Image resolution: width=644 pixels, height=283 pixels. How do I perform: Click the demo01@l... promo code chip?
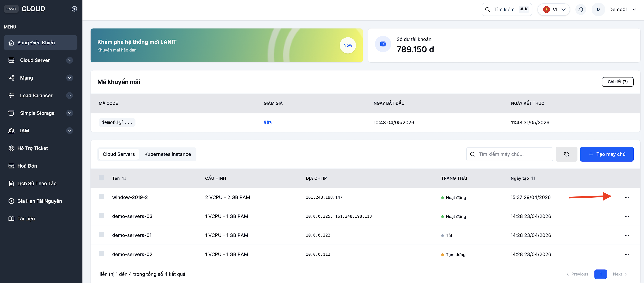click(x=117, y=122)
